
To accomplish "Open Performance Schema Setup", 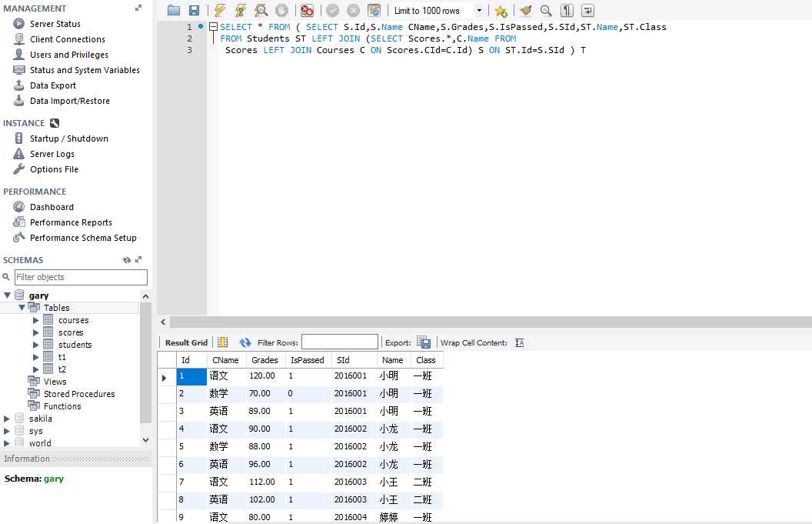I will (83, 238).
